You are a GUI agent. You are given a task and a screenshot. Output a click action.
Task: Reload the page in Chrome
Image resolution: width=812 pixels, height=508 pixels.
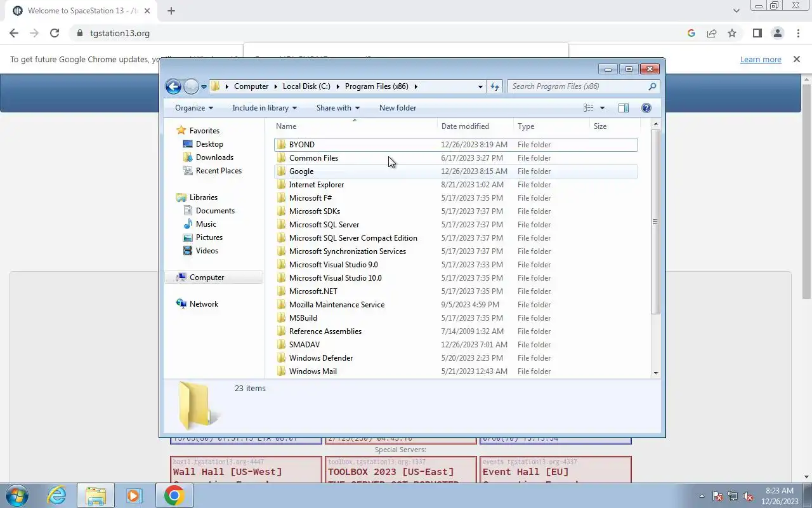point(55,33)
